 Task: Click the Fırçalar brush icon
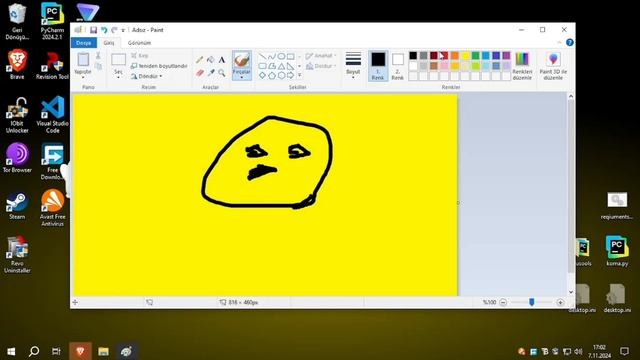(242, 60)
